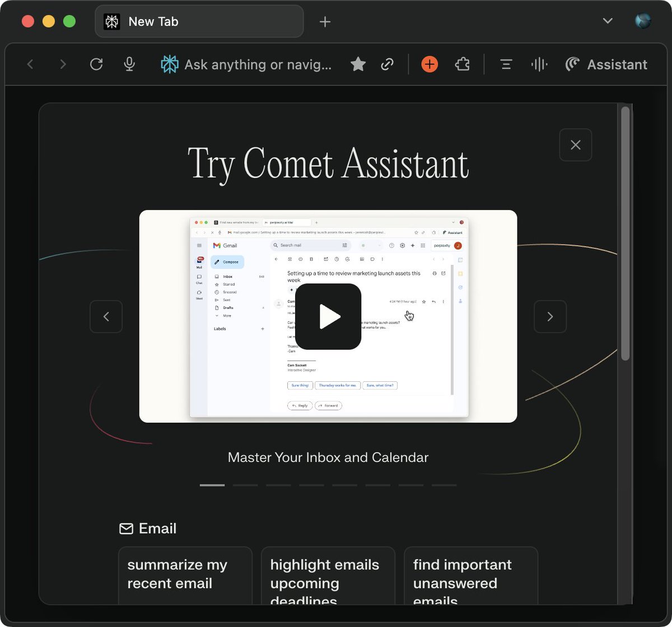Open a new tab with plus button
Screen dimensions: 672x627
coord(325,22)
